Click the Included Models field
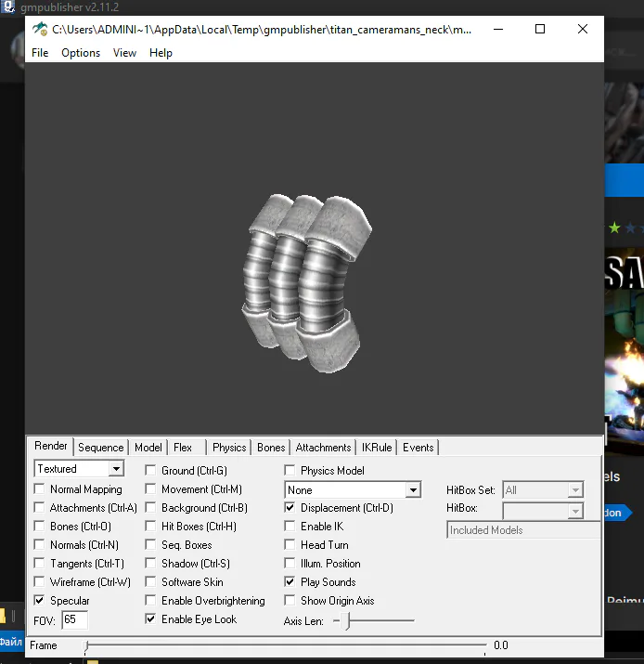644x664 pixels. [524, 530]
